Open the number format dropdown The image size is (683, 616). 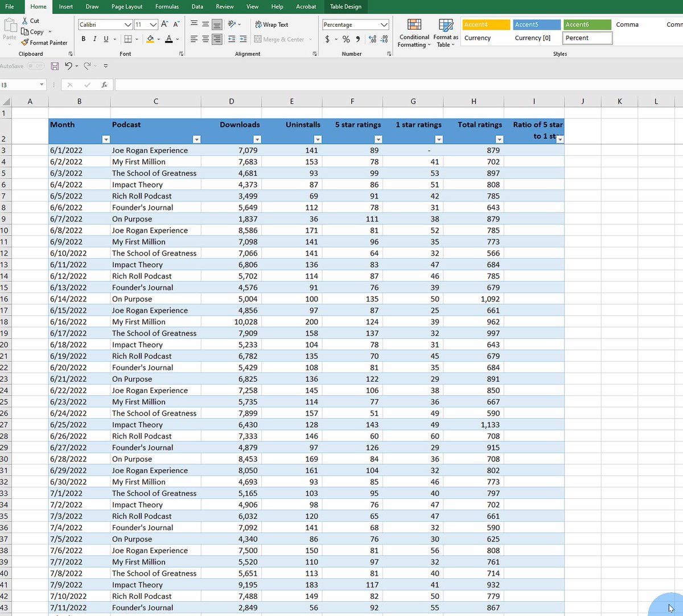point(384,24)
